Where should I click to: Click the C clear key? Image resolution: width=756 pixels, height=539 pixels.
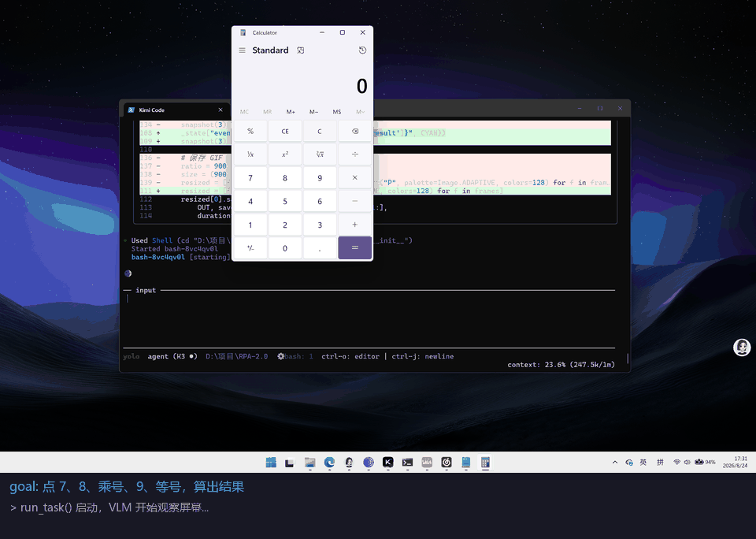320,132
